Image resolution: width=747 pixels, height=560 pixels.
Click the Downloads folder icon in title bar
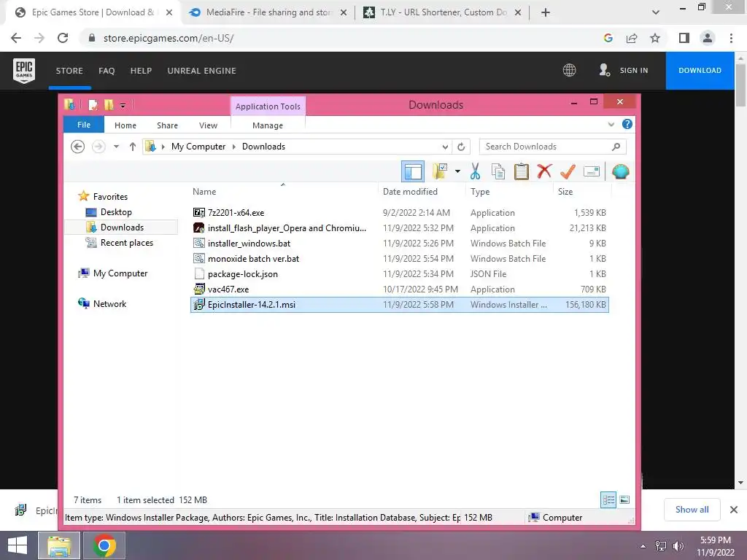pyautogui.click(x=69, y=104)
